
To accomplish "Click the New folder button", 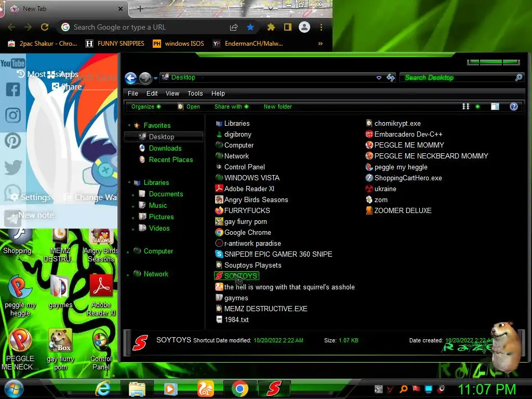I will pos(277,107).
